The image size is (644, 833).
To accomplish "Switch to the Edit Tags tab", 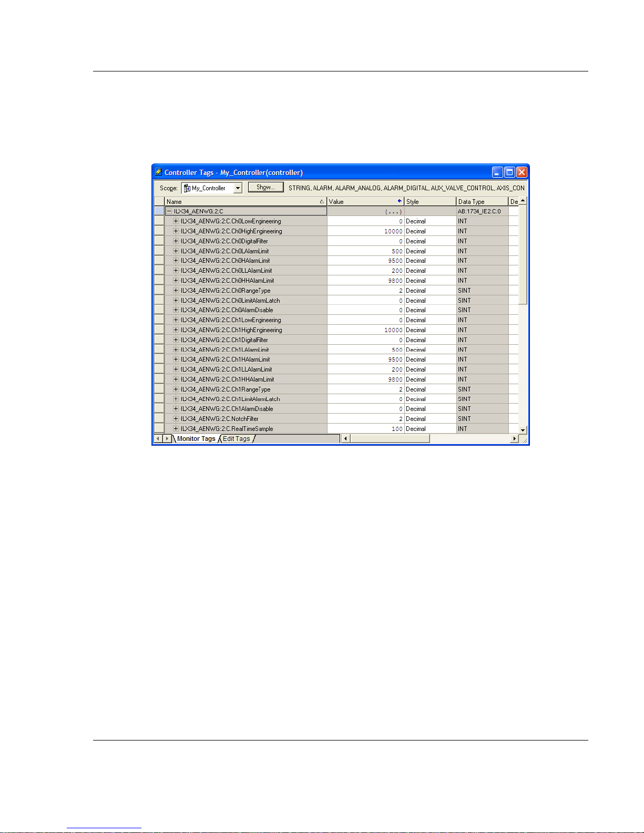I will (x=237, y=439).
